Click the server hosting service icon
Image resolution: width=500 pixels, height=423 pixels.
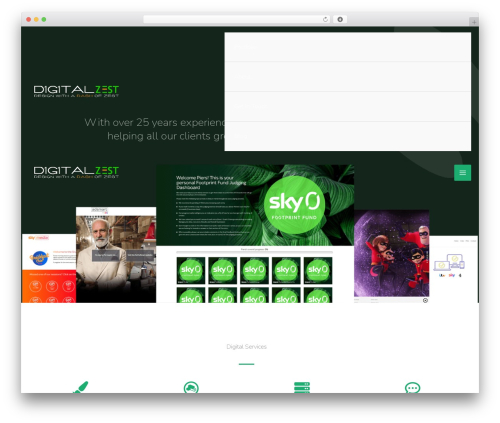point(302,387)
